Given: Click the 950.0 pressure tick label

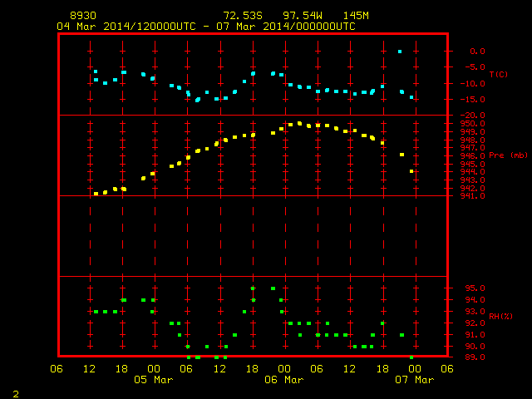Looking at the screenshot, I should 472,124.
